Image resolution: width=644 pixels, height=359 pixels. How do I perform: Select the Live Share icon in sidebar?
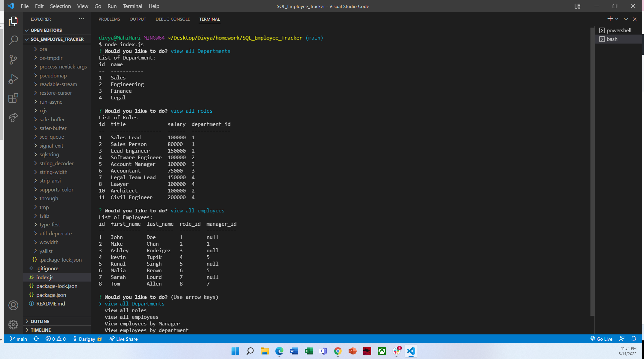13,118
